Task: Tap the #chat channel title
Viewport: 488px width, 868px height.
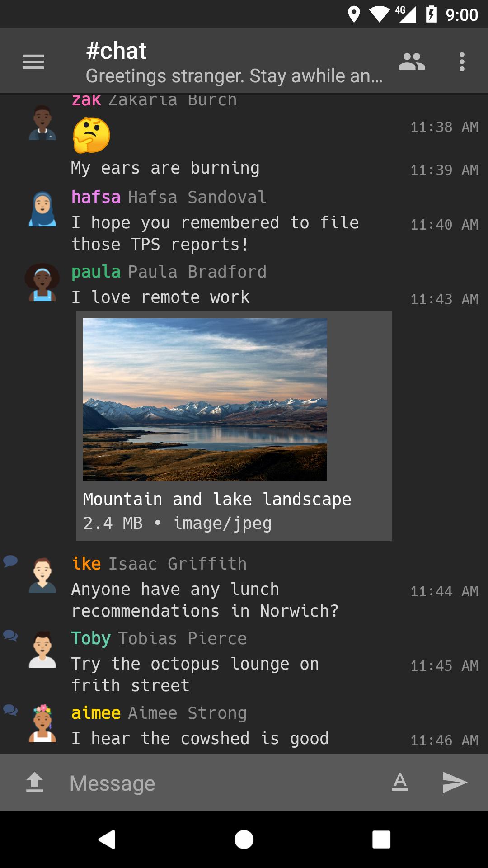Action: [x=117, y=51]
